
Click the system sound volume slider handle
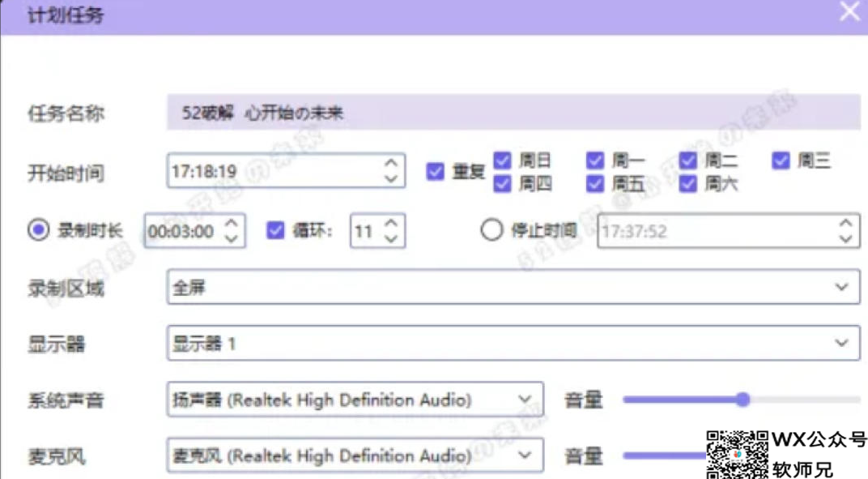tap(742, 400)
